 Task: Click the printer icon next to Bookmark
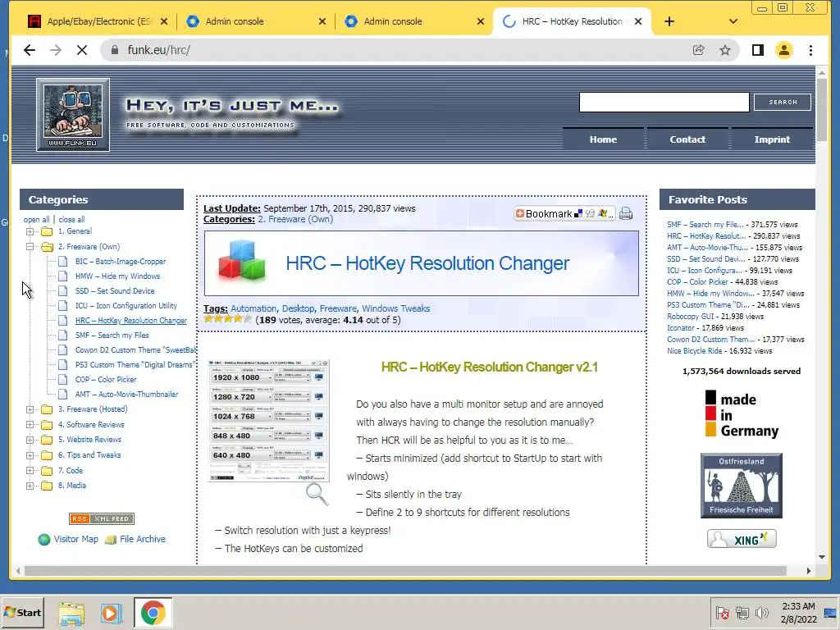point(626,214)
